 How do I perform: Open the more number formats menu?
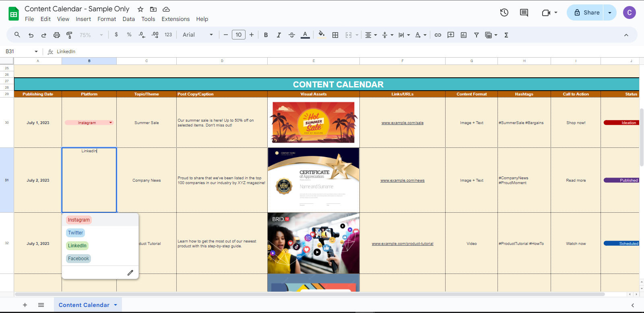[x=168, y=35]
